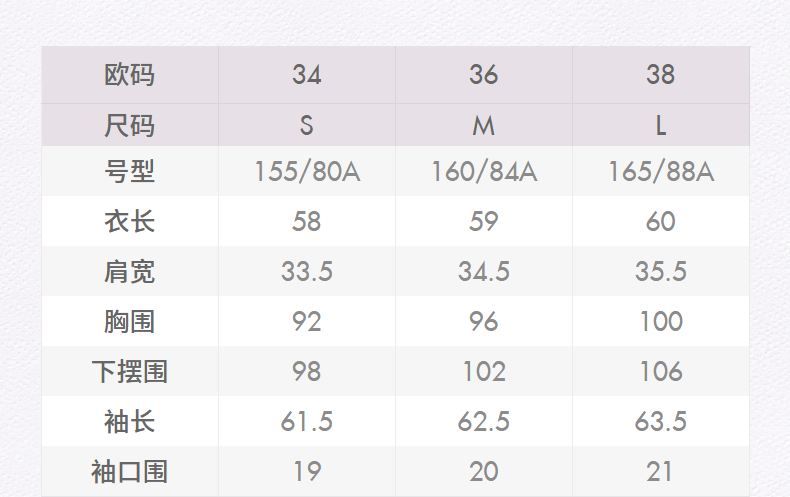Click cuff value 21

click(661, 472)
